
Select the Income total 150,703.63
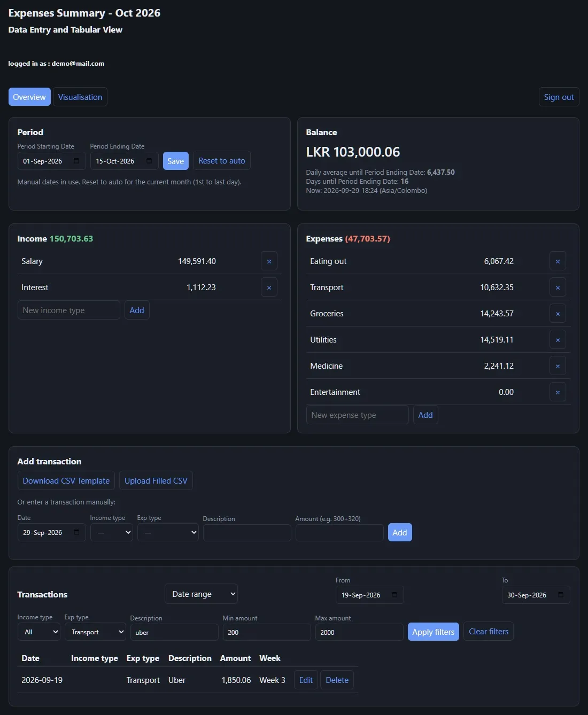point(71,239)
